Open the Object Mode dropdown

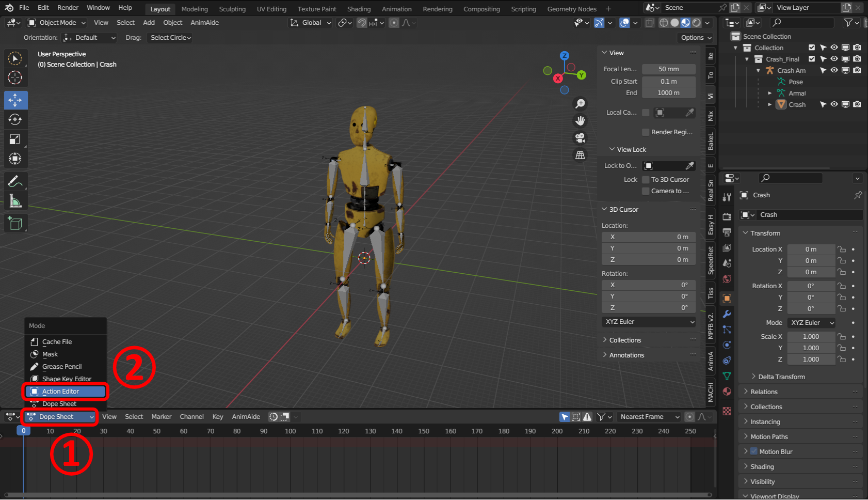coord(57,23)
